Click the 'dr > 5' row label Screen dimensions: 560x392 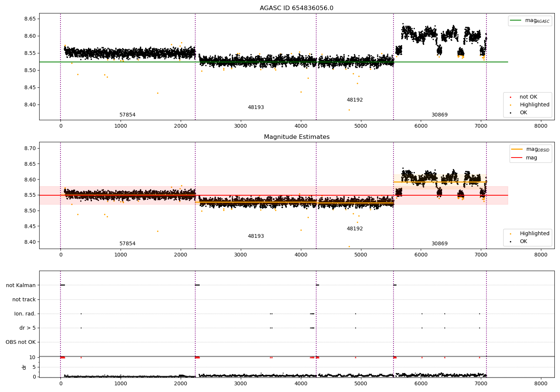28,328
